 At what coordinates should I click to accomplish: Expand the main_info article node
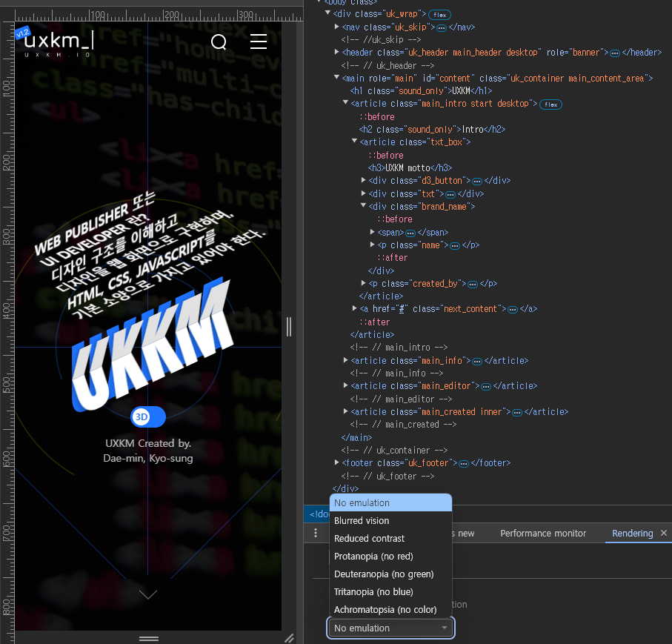(346, 361)
